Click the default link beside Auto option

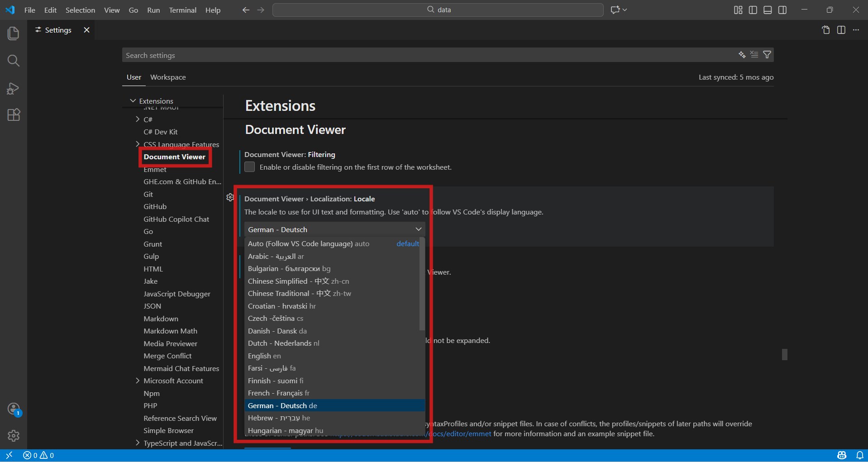(407, 243)
